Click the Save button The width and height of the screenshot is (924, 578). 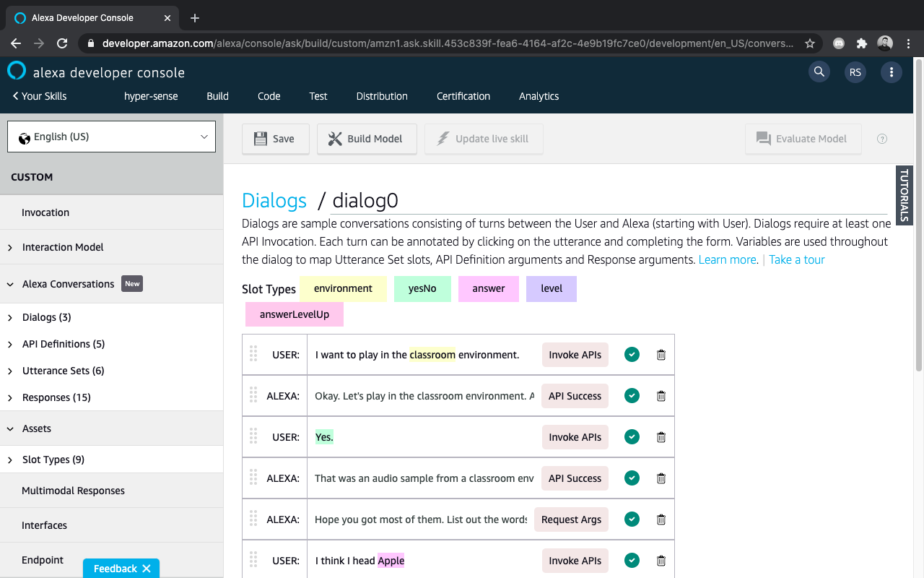point(276,139)
